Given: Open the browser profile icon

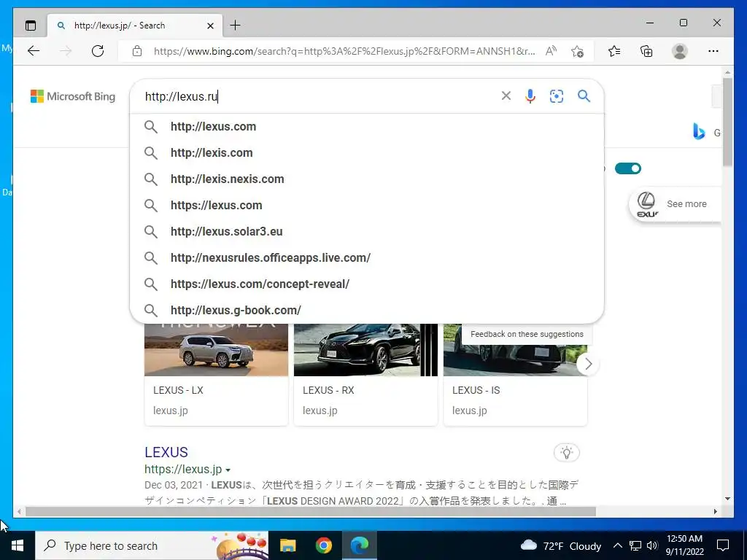Looking at the screenshot, I should pyautogui.click(x=680, y=51).
